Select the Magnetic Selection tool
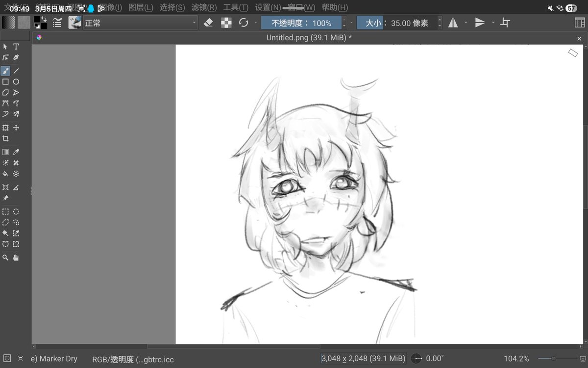The width and height of the screenshot is (588, 368). [16, 244]
